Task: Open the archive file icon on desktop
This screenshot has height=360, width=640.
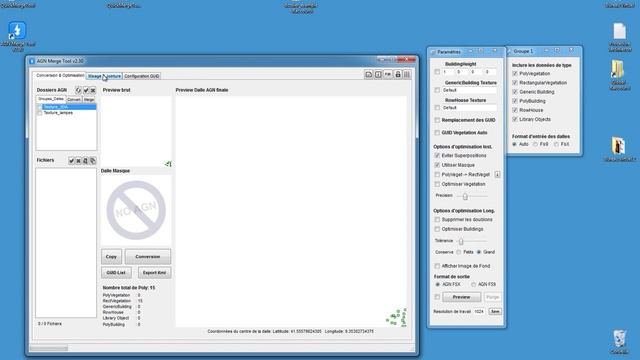Action: pyautogui.click(x=618, y=146)
